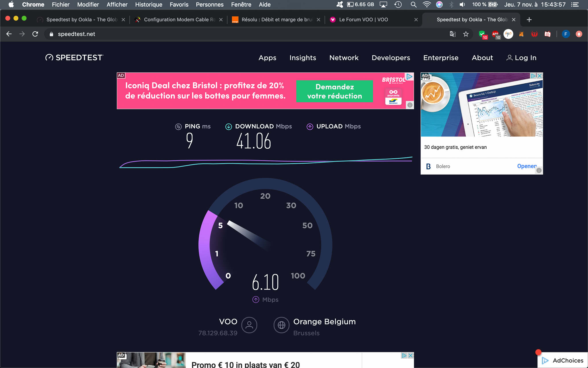Click the download arrow icon beside DOWNLOAD Mbps
The width and height of the screenshot is (588, 368).
[229, 126]
